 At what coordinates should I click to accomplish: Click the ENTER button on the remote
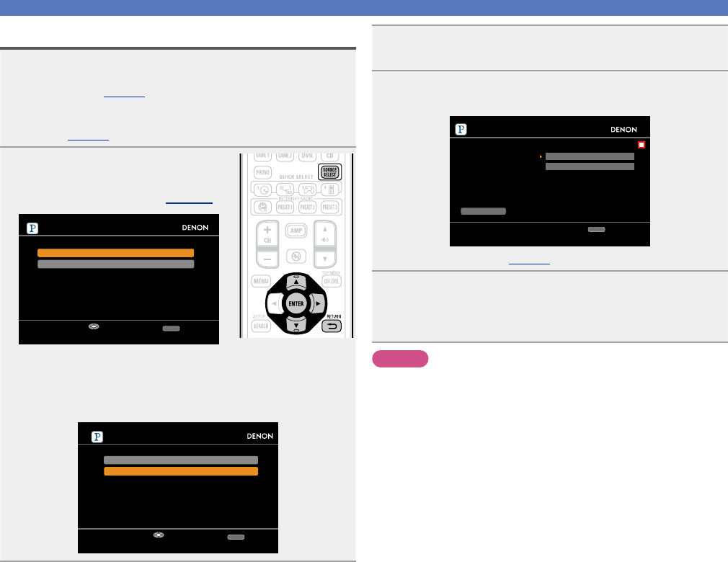click(296, 304)
